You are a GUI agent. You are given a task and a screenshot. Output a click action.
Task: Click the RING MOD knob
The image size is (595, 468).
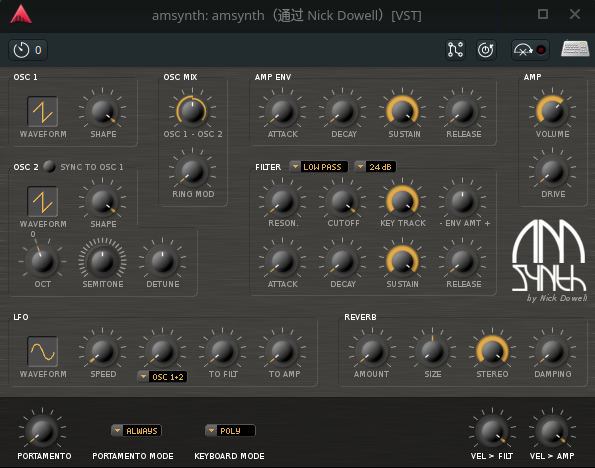pos(192,171)
